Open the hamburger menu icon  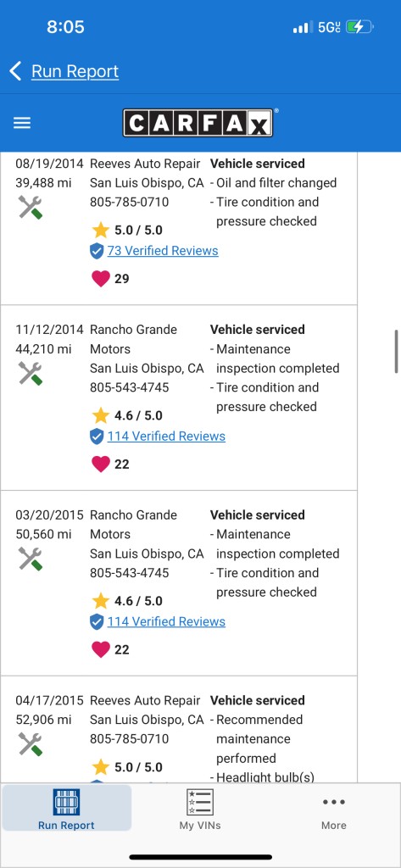click(22, 123)
